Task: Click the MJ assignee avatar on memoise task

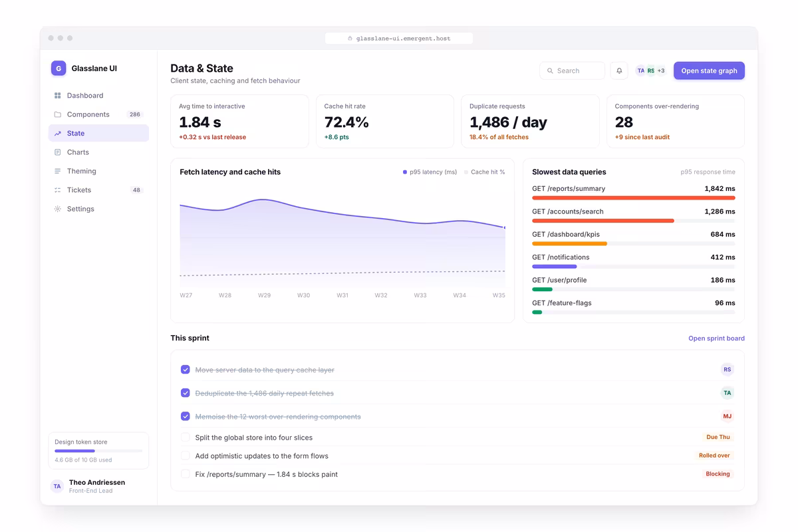Action: coord(728,416)
